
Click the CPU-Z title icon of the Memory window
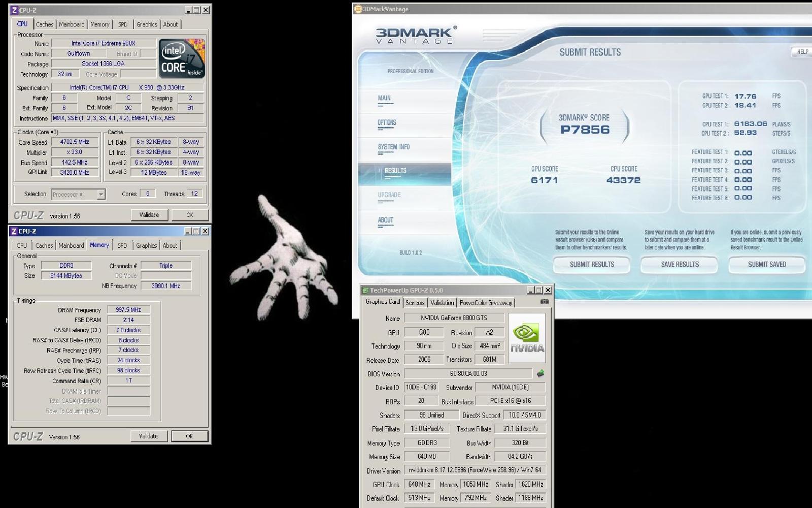pyautogui.click(x=14, y=231)
